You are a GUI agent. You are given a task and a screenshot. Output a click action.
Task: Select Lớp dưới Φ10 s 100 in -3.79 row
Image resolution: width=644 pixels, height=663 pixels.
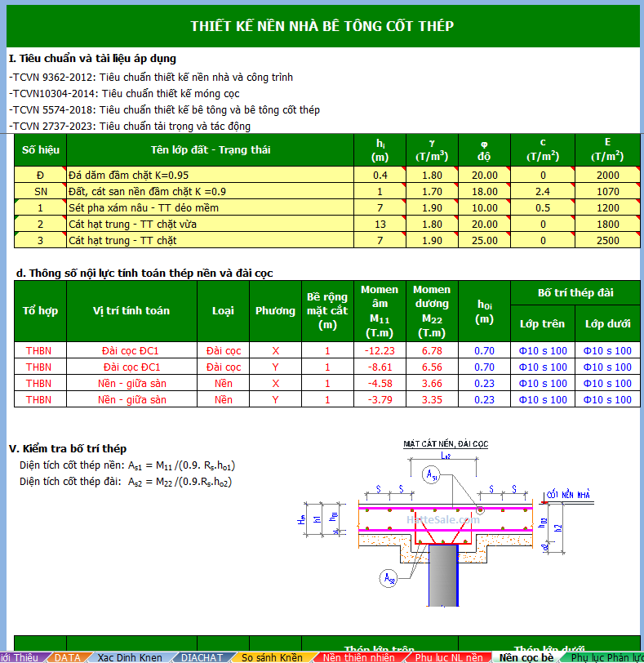click(607, 399)
